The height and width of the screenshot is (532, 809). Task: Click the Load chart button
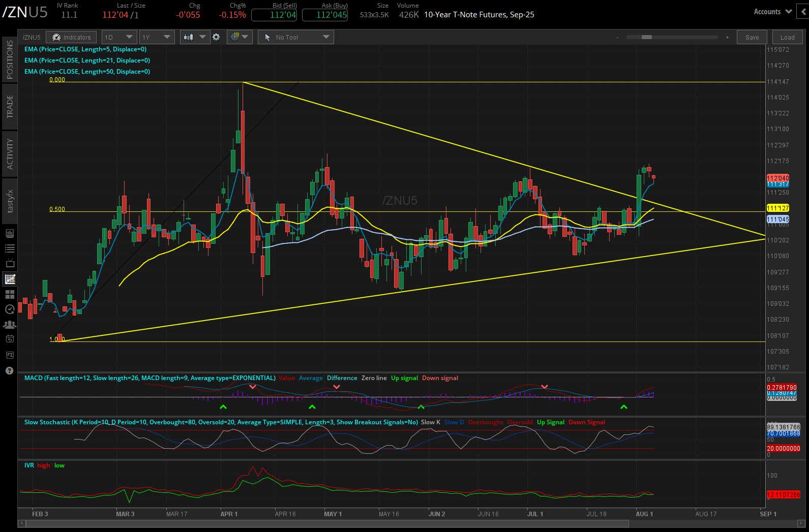pyautogui.click(x=787, y=37)
